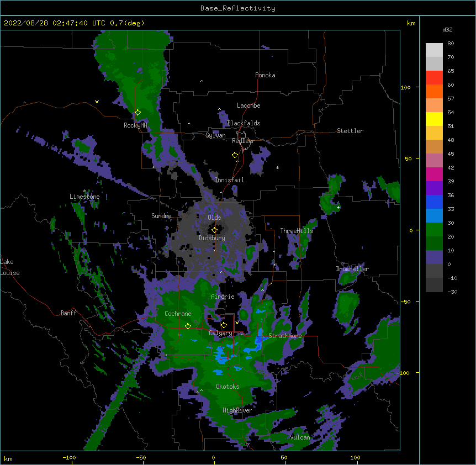
Task: Click the Blackfalds city label
Action: (x=244, y=123)
